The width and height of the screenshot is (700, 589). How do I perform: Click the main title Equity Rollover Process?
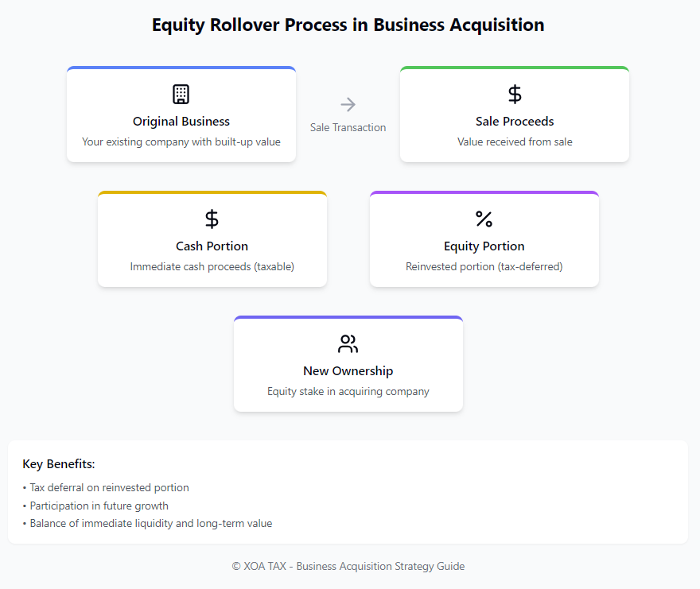click(348, 25)
